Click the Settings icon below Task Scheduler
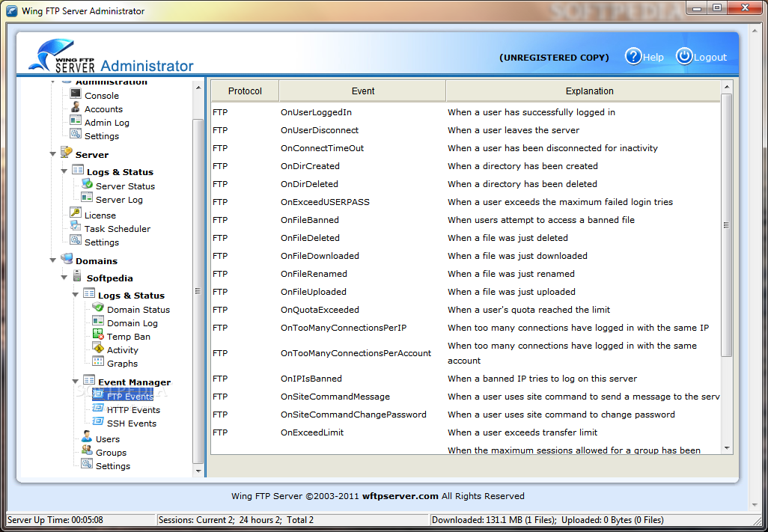Image resolution: width=768 pixels, height=532 pixels. point(76,240)
